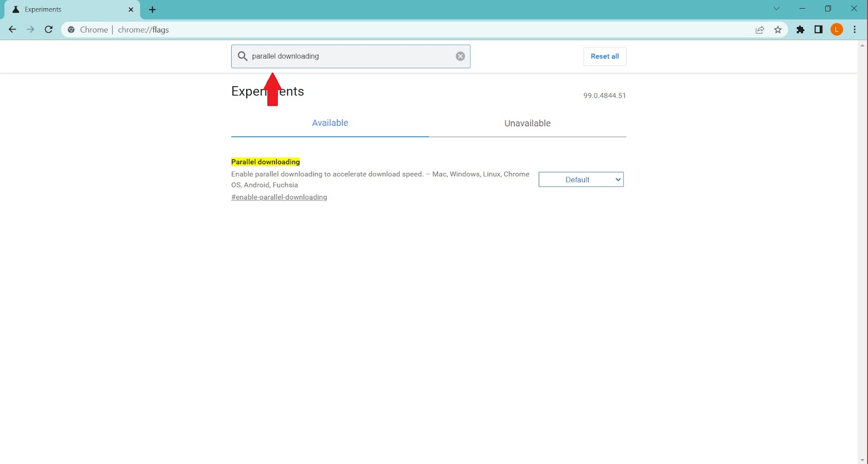This screenshot has height=464, width=868.
Task: Minimize the Chrome window
Action: 802,9
